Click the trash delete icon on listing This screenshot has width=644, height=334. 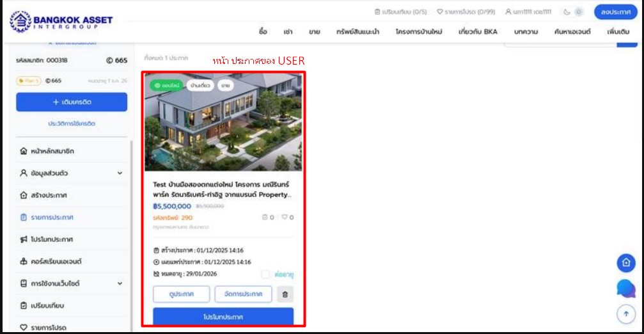coord(285,294)
